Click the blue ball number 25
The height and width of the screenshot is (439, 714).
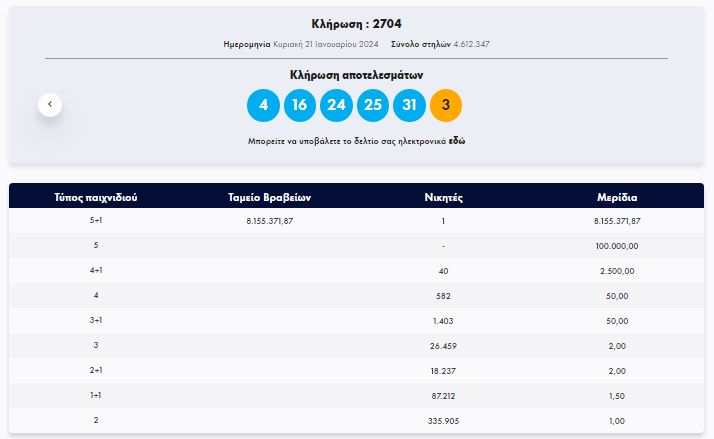click(x=372, y=105)
